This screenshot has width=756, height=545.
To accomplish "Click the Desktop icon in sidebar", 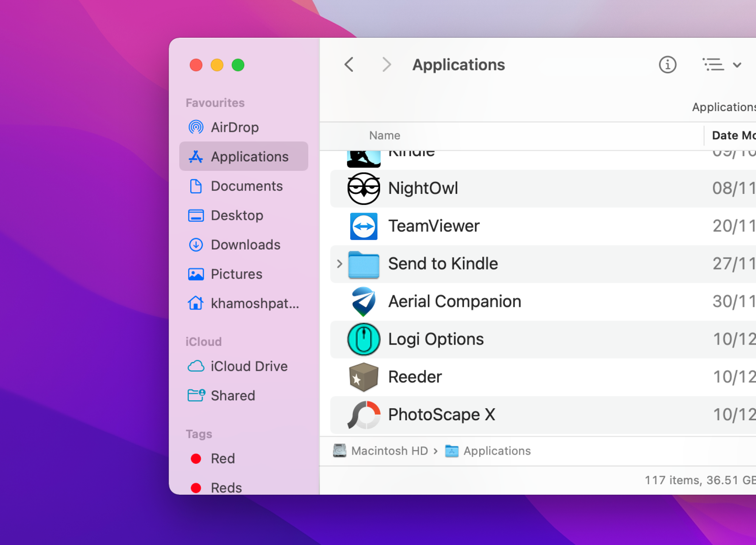I will 196,215.
